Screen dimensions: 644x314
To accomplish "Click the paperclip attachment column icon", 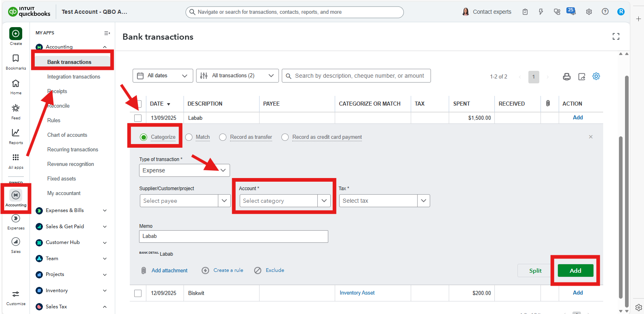I will (x=548, y=104).
